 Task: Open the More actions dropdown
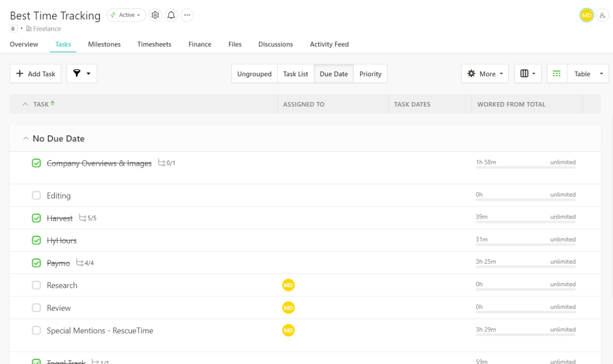click(x=485, y=73)
